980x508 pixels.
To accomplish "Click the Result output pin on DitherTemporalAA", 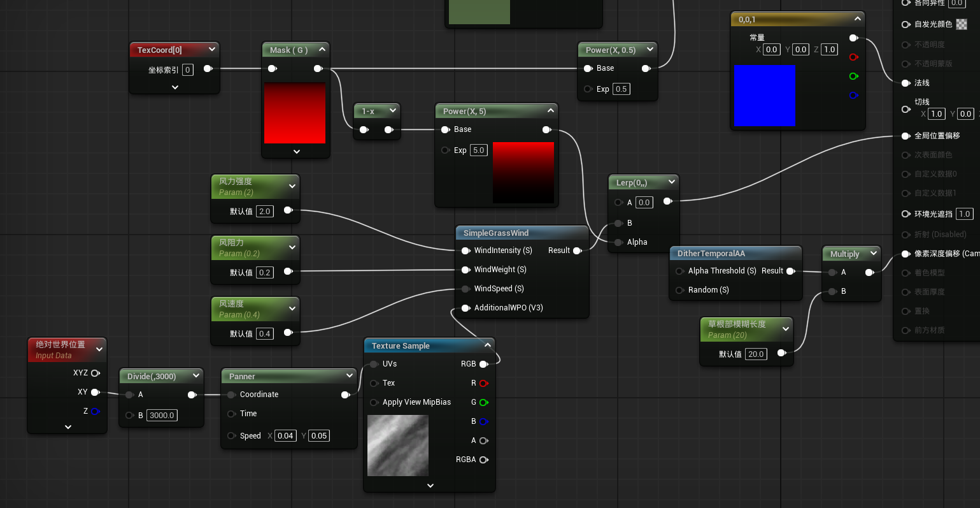I will tap(790, 271).
